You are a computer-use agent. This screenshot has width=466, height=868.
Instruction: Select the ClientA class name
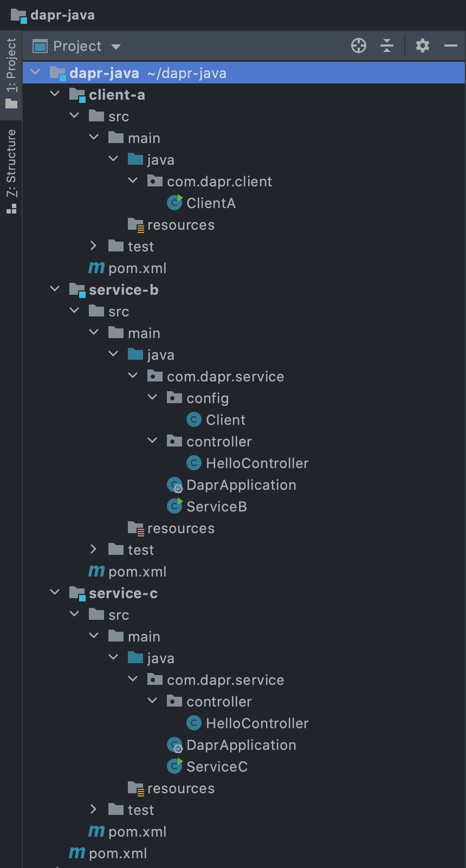coord(211,203)
